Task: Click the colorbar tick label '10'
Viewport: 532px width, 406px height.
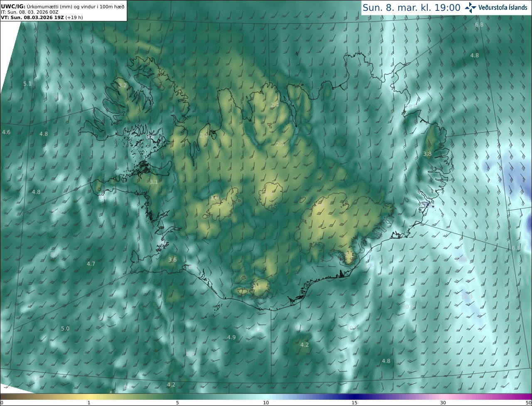Action: point(266,403)
